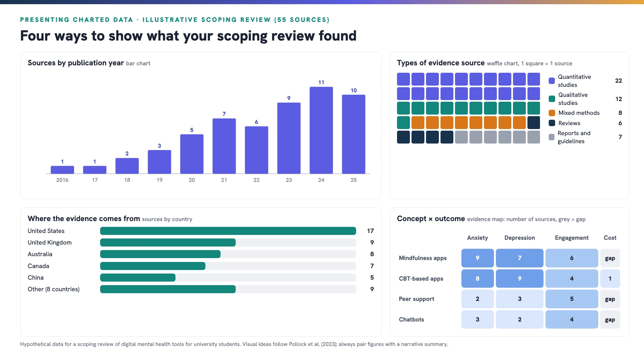Click the Chatbots Cost gap cell

point(610,319)
